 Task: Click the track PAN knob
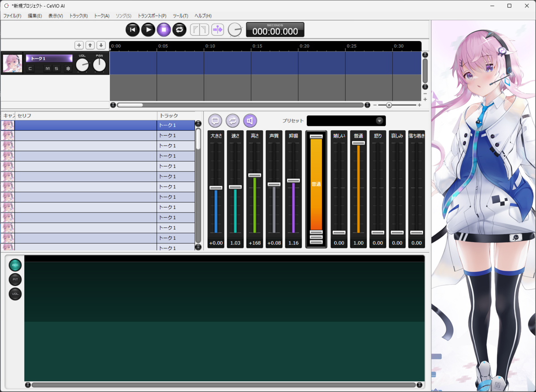pos(99,65)
